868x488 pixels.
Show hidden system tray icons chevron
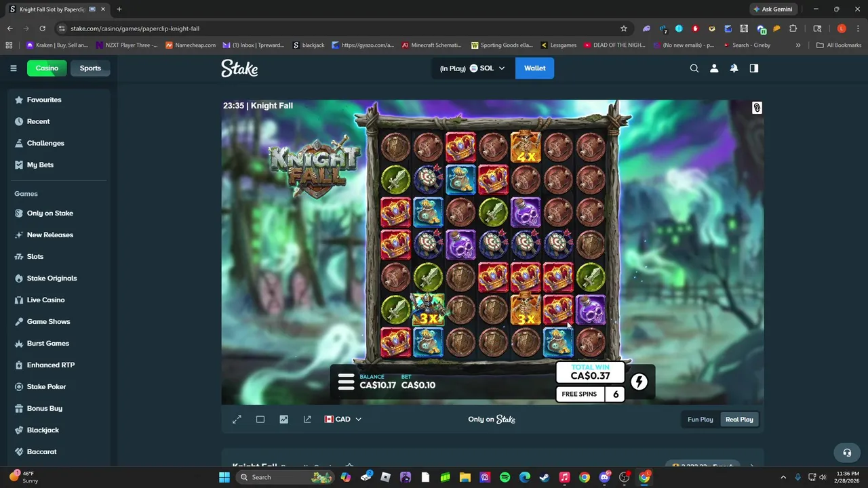[x=783, y=477]
